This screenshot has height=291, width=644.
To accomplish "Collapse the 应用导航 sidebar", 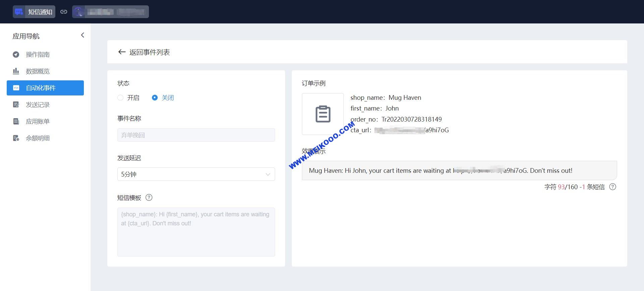I will [83, 35].
